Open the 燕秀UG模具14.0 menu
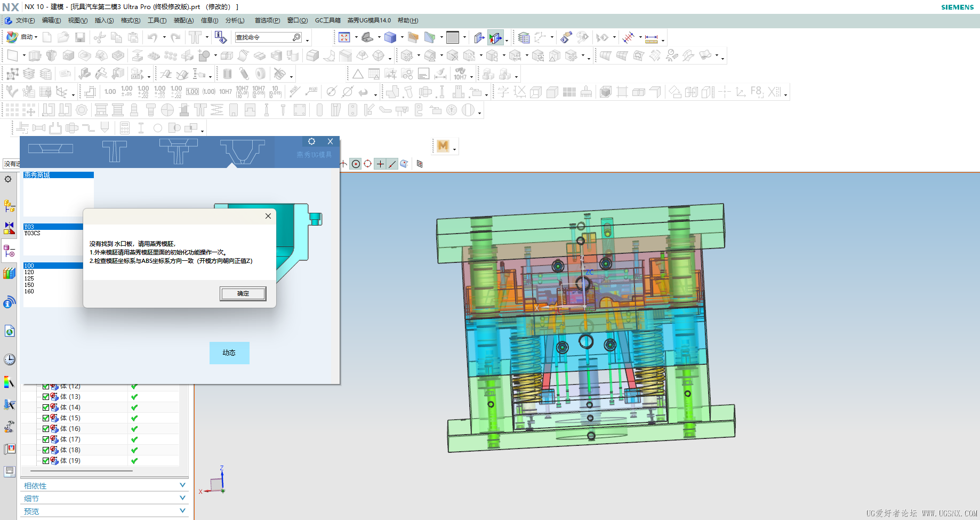Image resolution: width=980 pixels, height=520 pixels. point(369,20)
